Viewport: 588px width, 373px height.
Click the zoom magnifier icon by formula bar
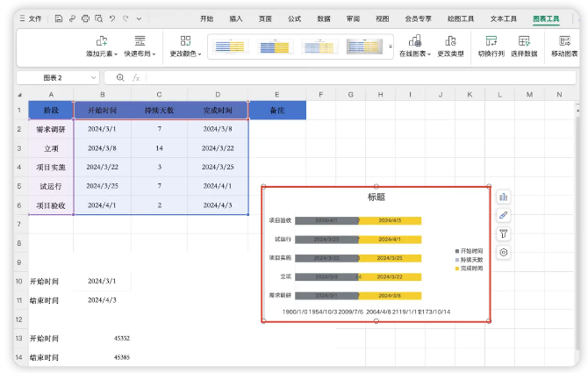120,77
